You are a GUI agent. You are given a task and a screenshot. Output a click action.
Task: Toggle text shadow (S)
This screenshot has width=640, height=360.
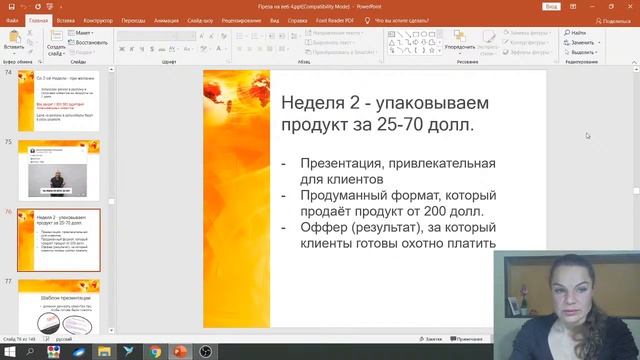pyautogui.click(x=151, y=49)
